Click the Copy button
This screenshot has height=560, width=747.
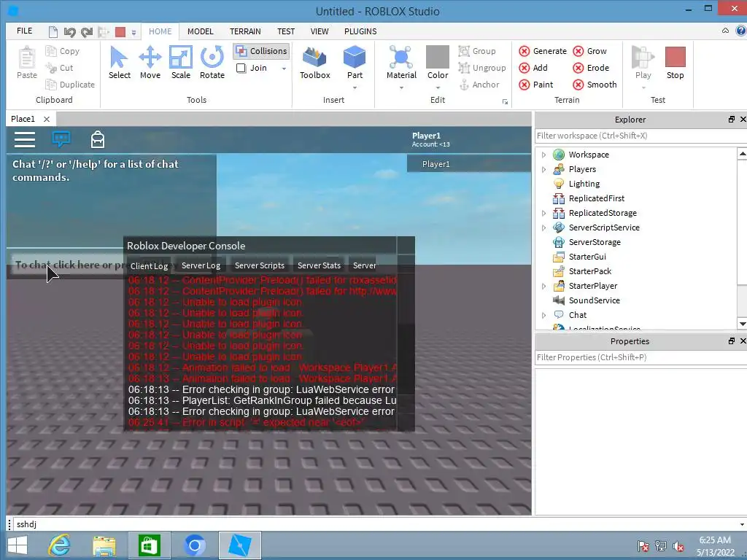tap(63, 51)
